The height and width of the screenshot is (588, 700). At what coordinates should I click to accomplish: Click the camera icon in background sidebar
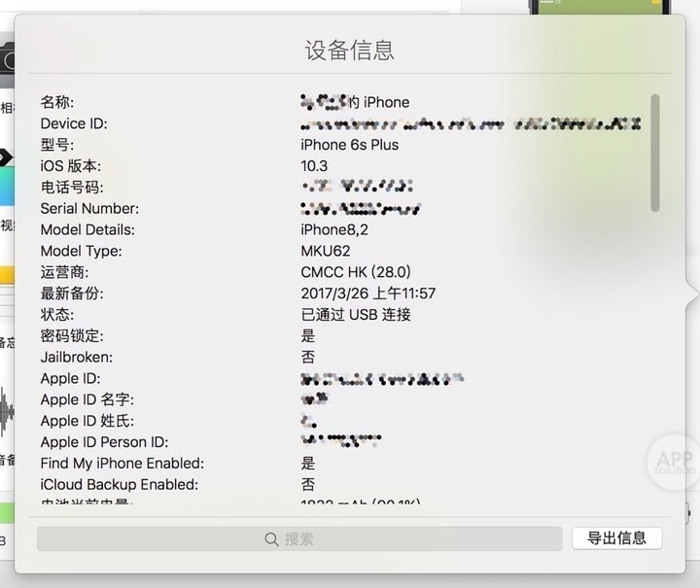pos(7,61)
